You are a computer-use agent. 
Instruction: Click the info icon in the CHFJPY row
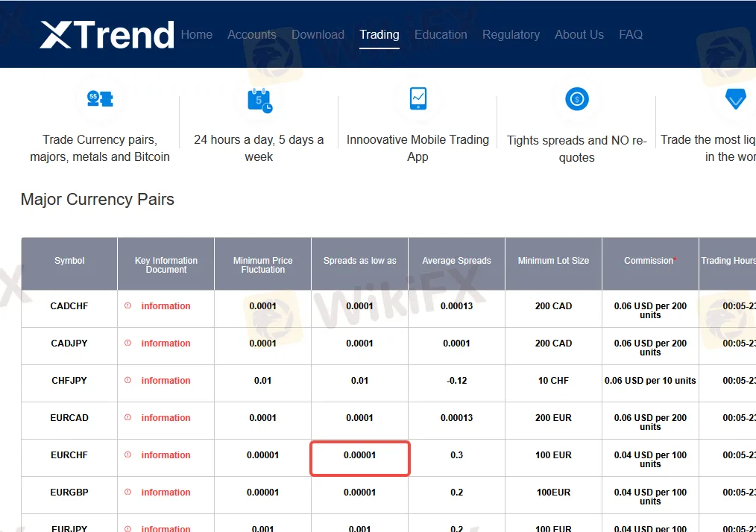[x=127, y=380]
